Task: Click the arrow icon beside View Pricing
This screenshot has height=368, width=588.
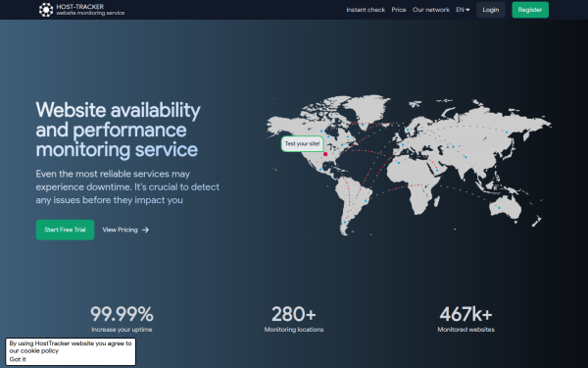Action: click(145, 230)
